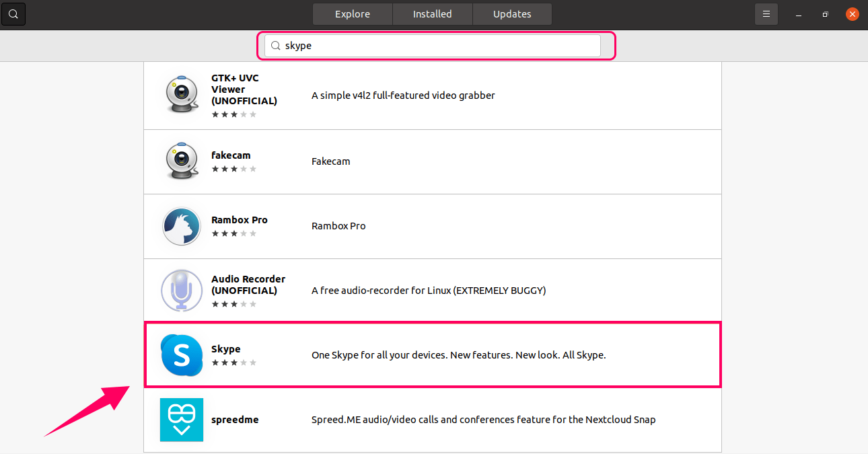Viewport: 868px width, 454px height.
Task: Click the magnifier icon inside search box
Action: (x=276, y=46)
